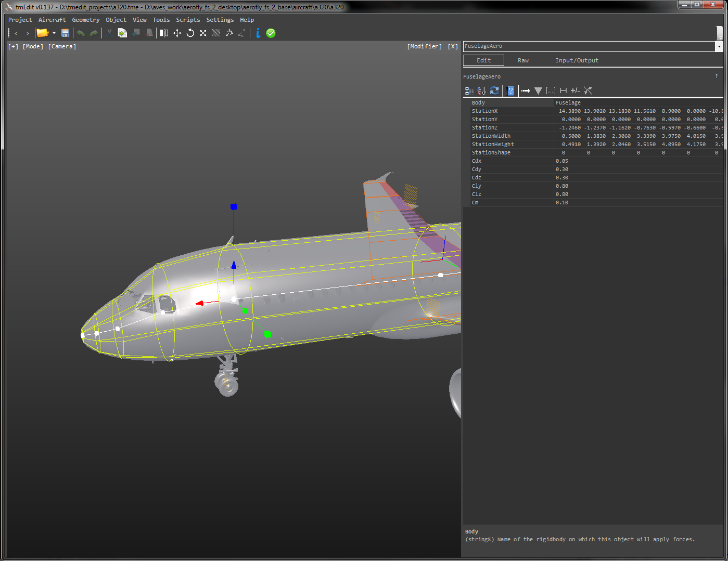Switch to the Input/Output tab
The image size is (728, 561).
[577, 60]
